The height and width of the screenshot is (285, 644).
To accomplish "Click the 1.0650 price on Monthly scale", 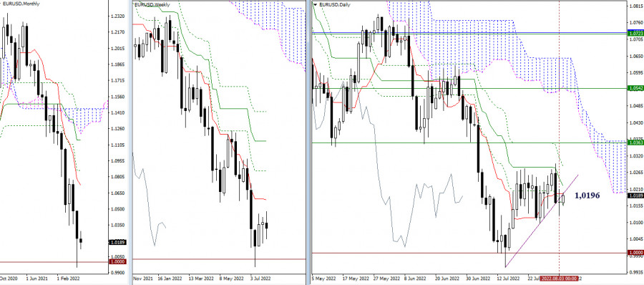I will (x=117, y=193).
